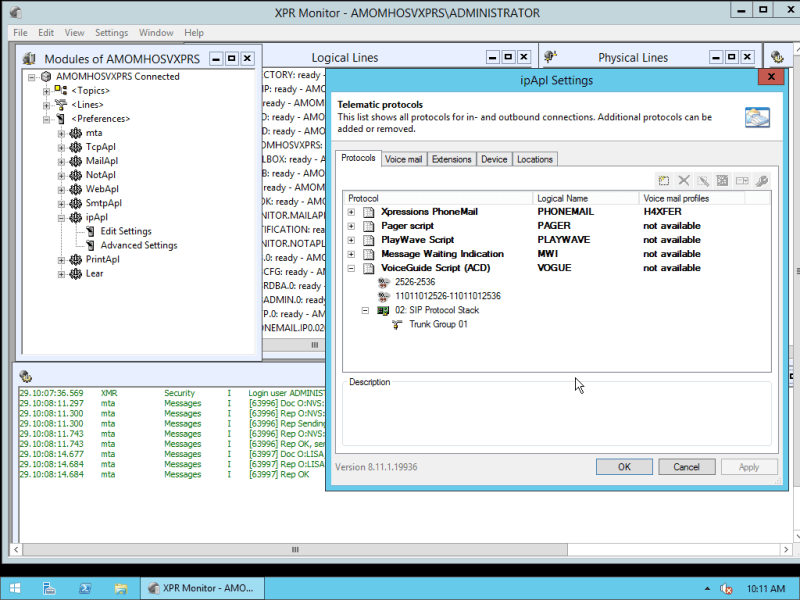The image size is (800, 600).
Task: Open File Explorer from the taskbar
Action: (x=120, y=588)
